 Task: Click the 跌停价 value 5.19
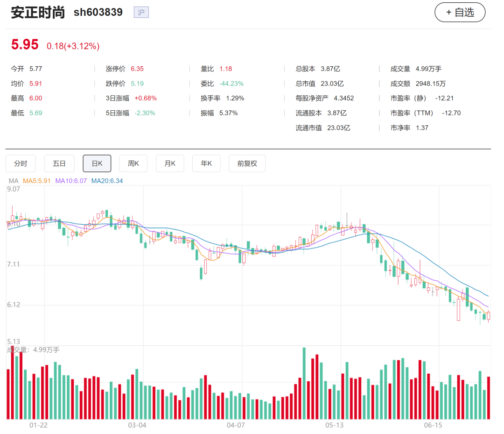[137, 84]
